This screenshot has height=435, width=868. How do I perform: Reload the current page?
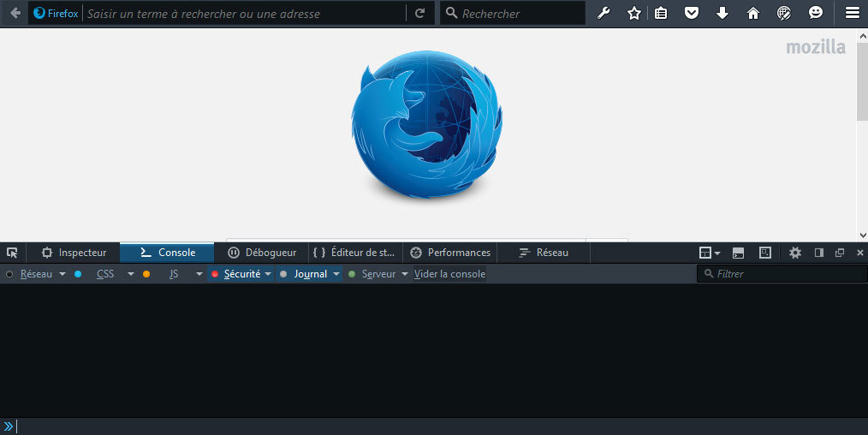(x=420, y=14)
